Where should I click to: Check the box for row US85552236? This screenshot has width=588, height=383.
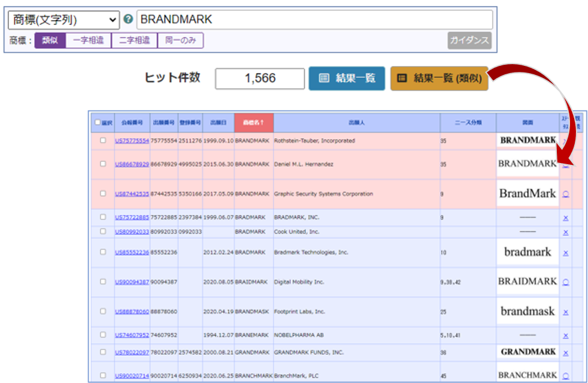click(x=103, y=252)
